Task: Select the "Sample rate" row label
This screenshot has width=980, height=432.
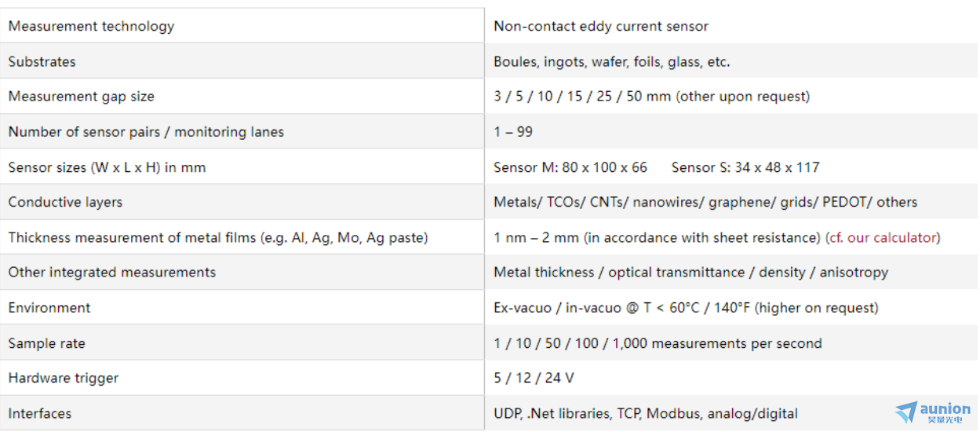Action: click(47, 343)
